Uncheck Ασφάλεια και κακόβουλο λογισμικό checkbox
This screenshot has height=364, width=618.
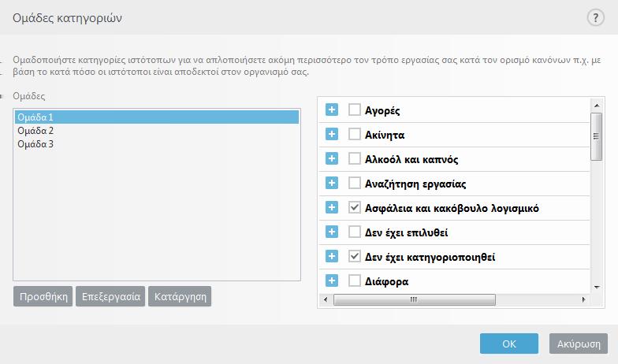click(355, 207)
